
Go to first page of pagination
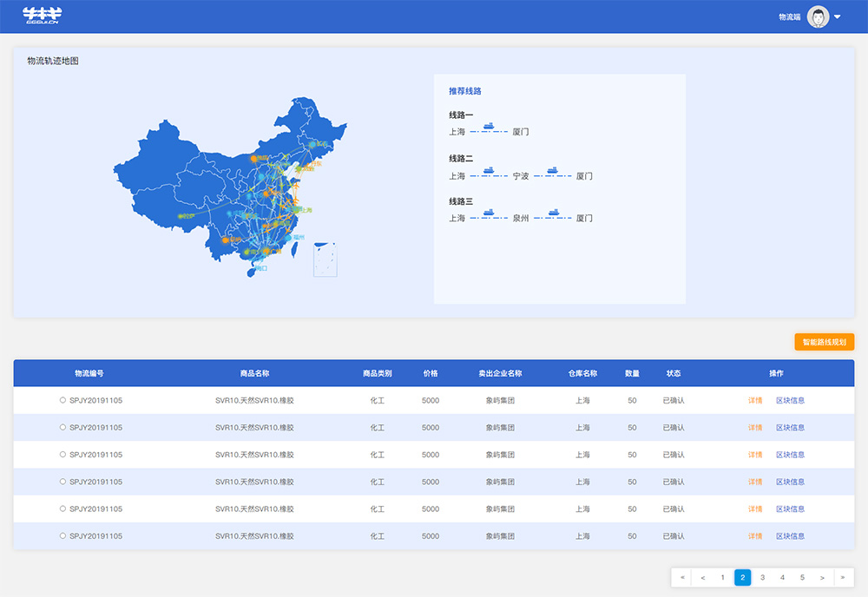[x=682, y=577]
